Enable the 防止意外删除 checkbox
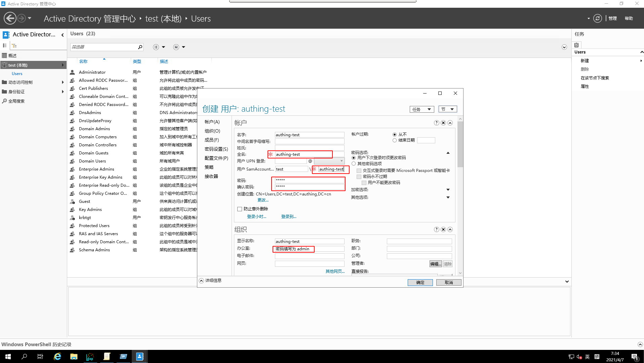Viewport: 644px width, 363px height. pyautogui.click(x=240, y=209)
